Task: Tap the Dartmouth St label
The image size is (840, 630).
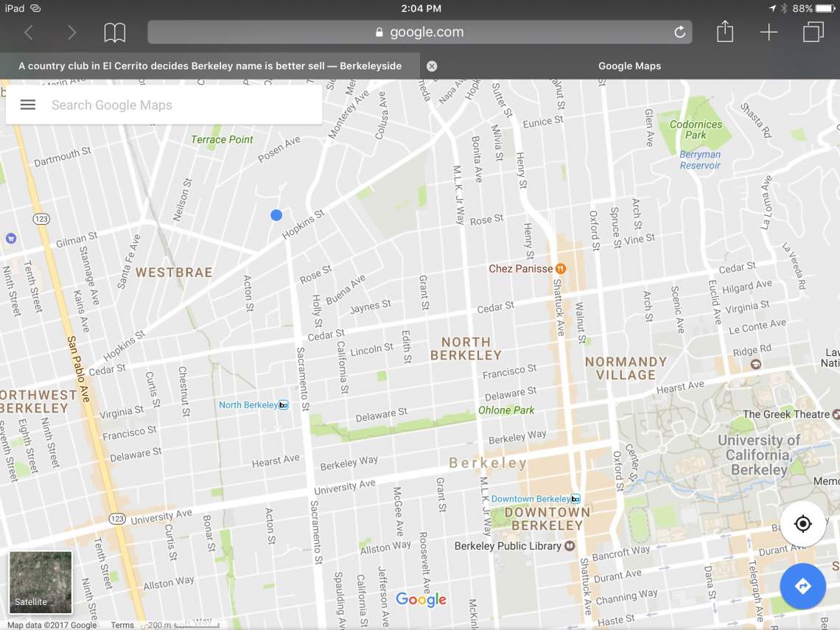Action: click(x=63, y=157)
